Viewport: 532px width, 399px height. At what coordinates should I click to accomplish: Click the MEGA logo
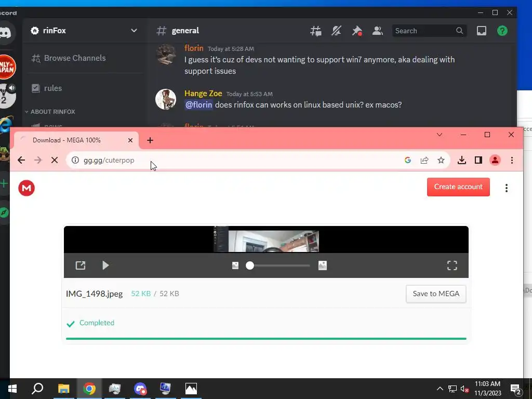coord(26,188)
